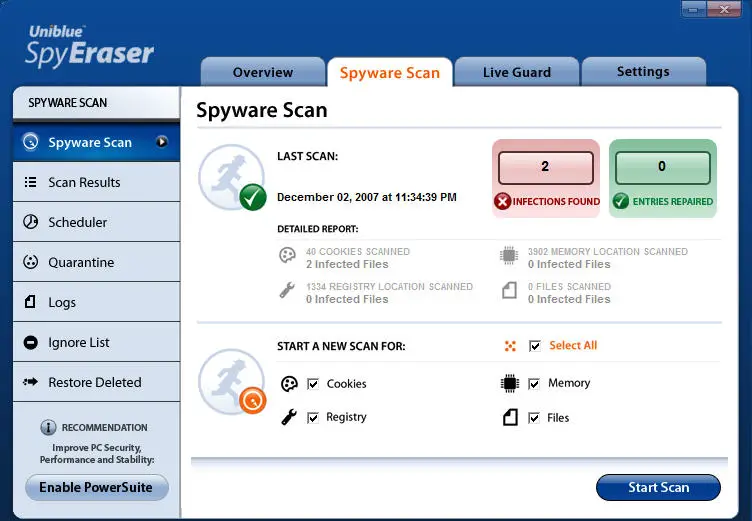
Task: Click the orange Select All link
Action: 573,345
